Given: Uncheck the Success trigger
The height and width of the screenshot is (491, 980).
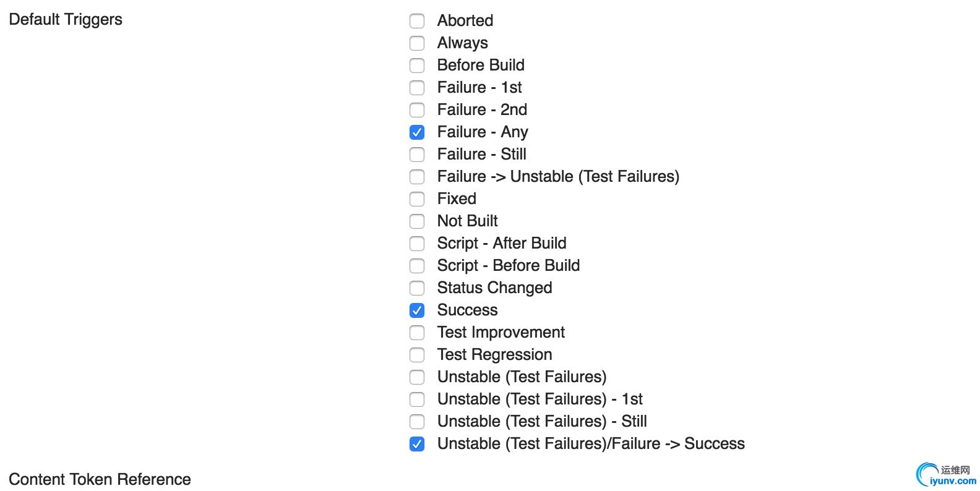Looking at the screenshot, I should 417,310.
